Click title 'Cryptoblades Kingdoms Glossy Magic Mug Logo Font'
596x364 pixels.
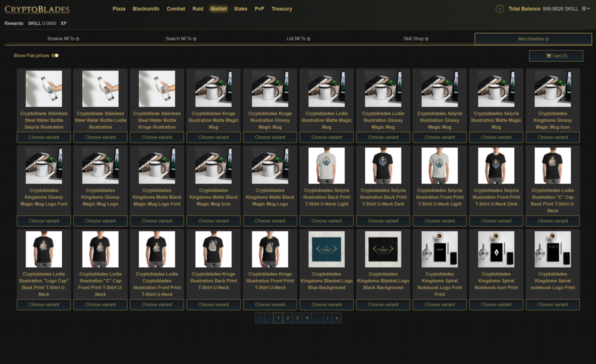click(44, 197)
